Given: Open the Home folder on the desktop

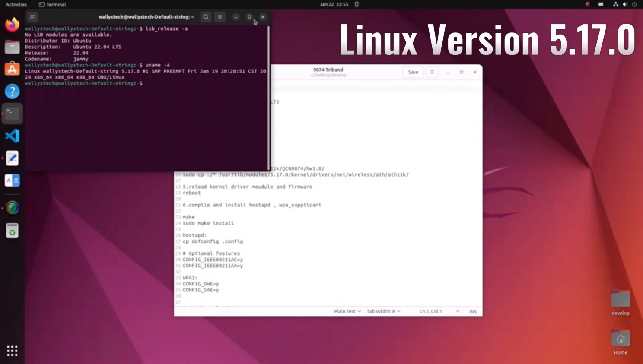Looking at the screenshot, I should 621,342.
